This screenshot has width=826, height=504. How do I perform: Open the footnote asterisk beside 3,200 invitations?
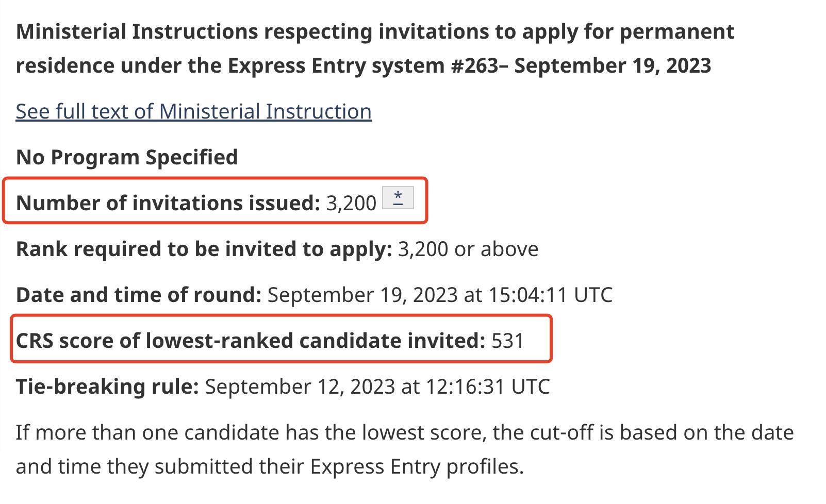coord(398,198)
